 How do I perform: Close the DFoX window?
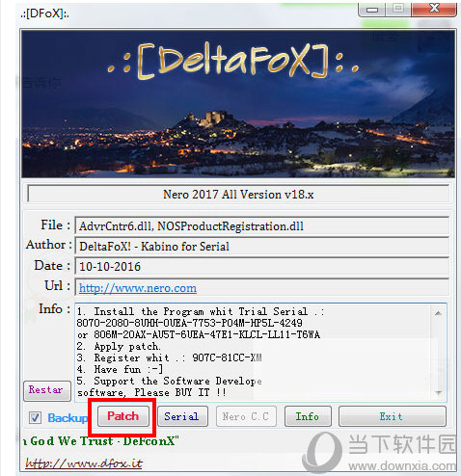(434, 9)
